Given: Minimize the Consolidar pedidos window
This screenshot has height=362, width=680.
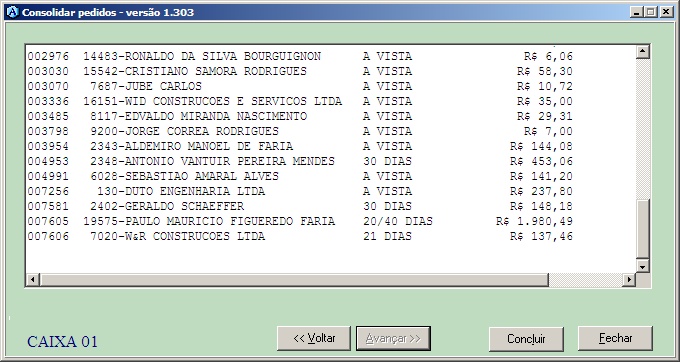Looking at the screenshot, I should click(x=636, y=12).
